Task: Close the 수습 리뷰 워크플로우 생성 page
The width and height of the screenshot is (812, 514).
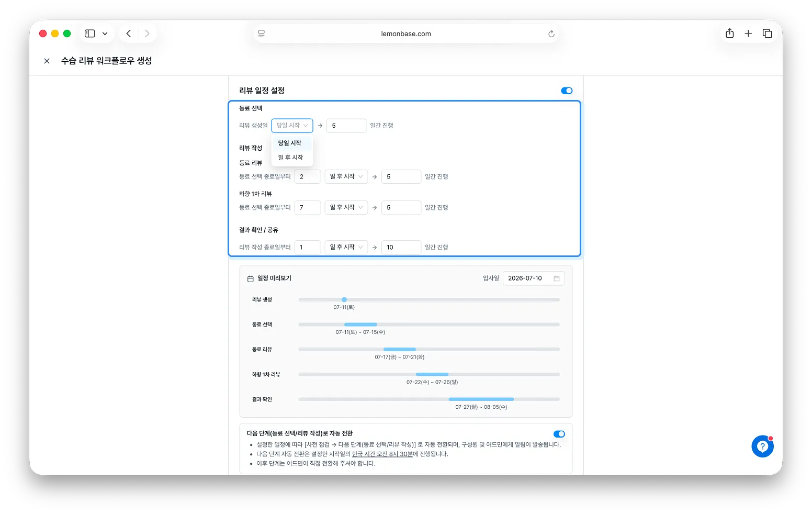Action: [x=47, y=61]
